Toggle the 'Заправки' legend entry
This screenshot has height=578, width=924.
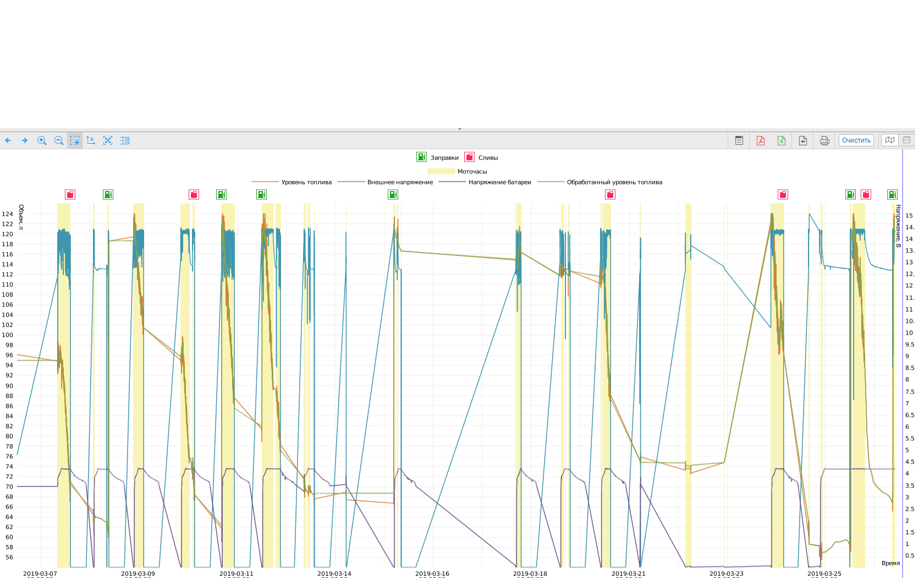[x=438, y=157]
